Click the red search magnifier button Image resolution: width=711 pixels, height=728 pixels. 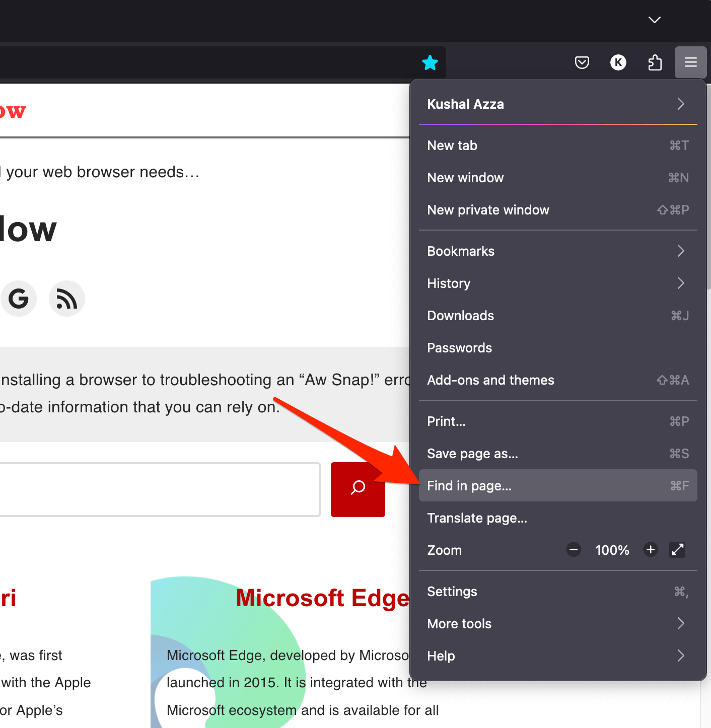358,489
